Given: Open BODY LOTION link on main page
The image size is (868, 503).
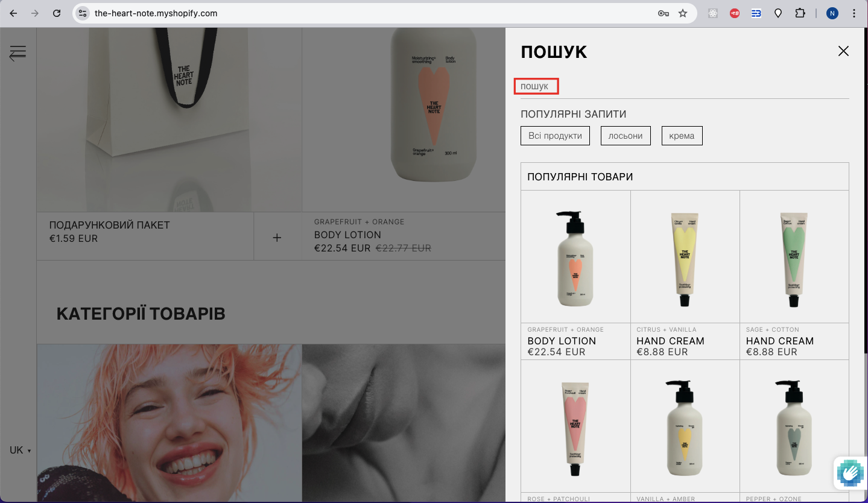Looking at the screenshot, I should 347,235.
